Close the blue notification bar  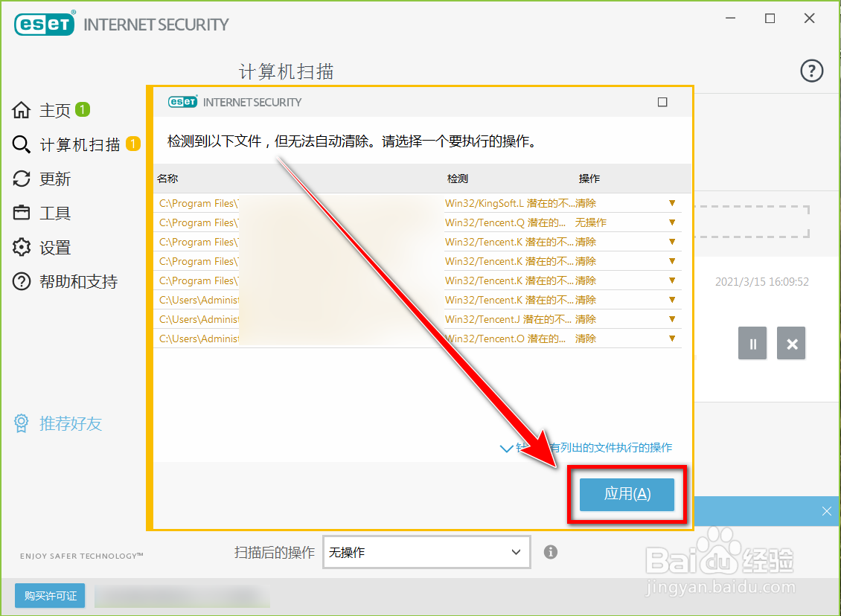[827, 511]
